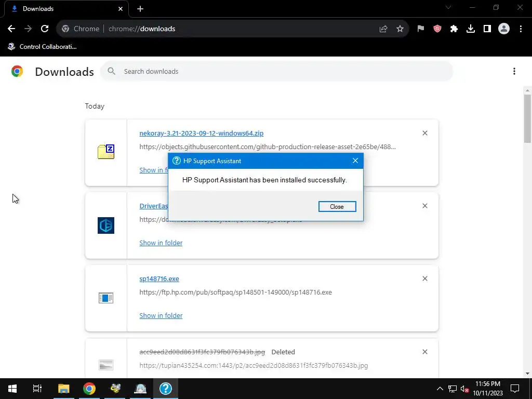Image resolution: width=532 pixels, height=399 pixels.
Task: Click the sp148716.exe file icon
Action: [106, 298]
